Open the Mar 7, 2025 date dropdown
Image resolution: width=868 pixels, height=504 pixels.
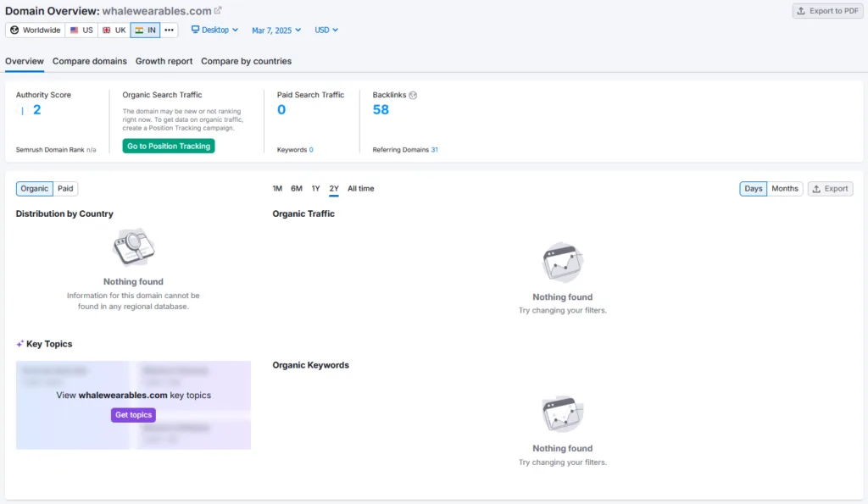276,30
